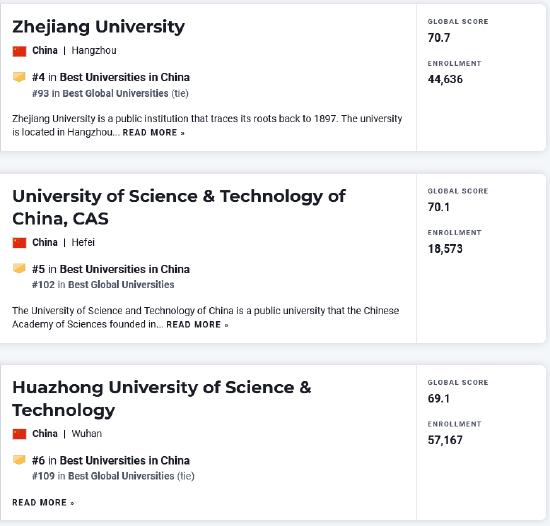550x526 pixels.
Task: Open University of Science & Technology of China title
Action: click(x=179, y=207)
